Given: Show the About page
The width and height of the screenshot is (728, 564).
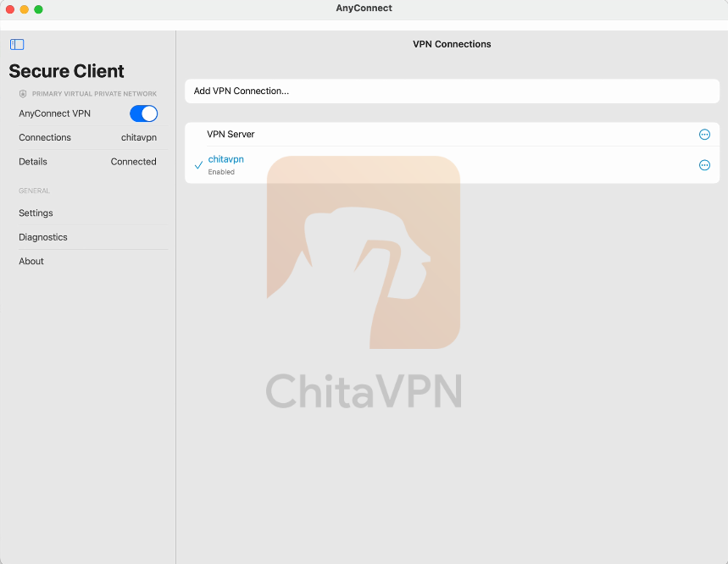Looking at the screenshot, I should [x=31, y=262].
